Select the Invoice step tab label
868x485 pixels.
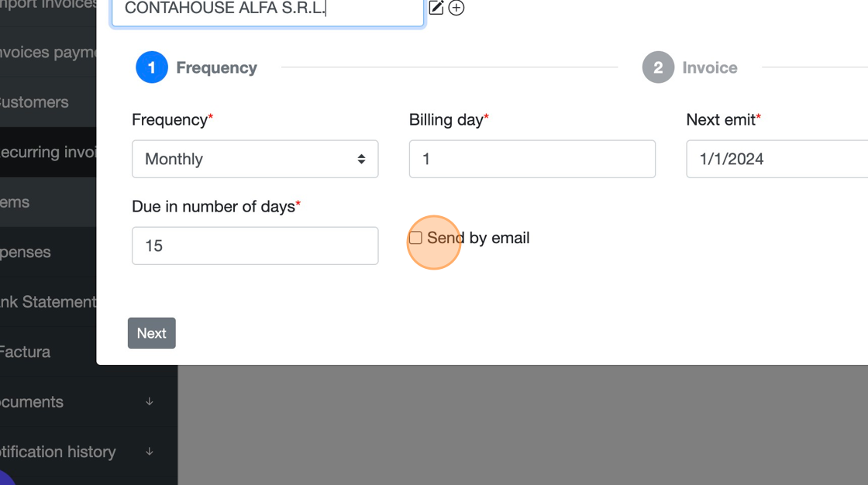pyautogui.click(x=709, y=67)
